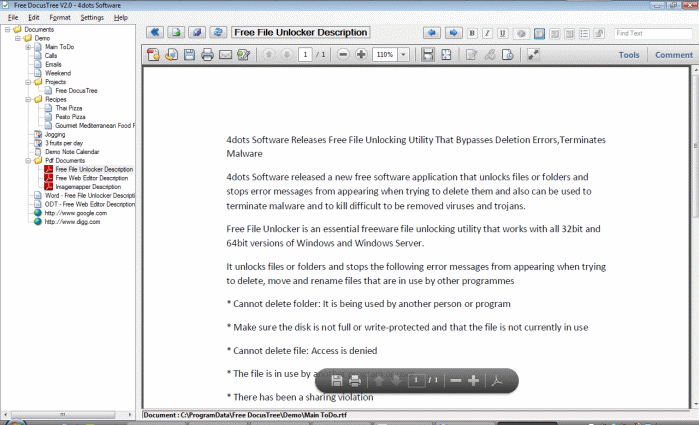
Task: Open the Settings menu
Action: coord(92,18)
